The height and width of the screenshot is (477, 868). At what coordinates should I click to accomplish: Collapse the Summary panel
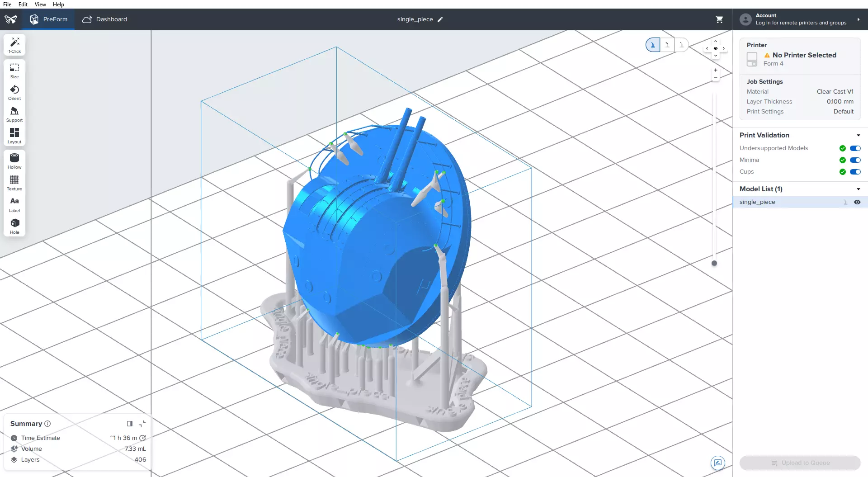pos(142,424)
